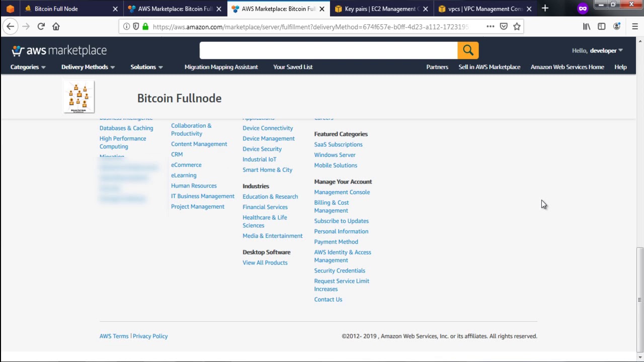
Task: Open Amazon Web Services Home
Action: coord(568,67)
